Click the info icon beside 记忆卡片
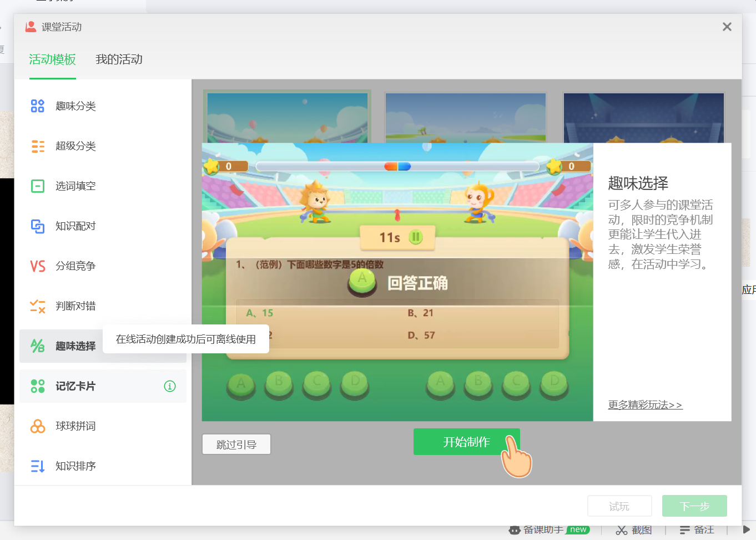Viewport: 756px width, 540px height. pos(170,386)
